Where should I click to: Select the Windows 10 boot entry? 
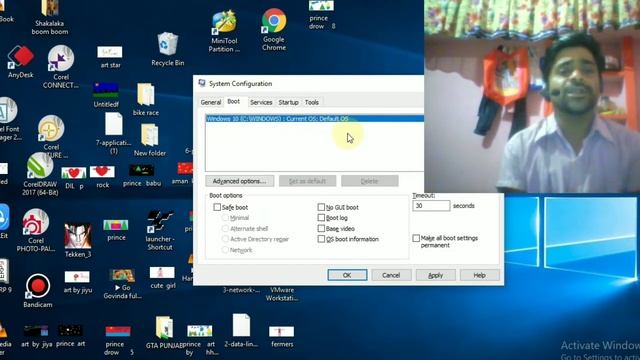coord(314,119)
